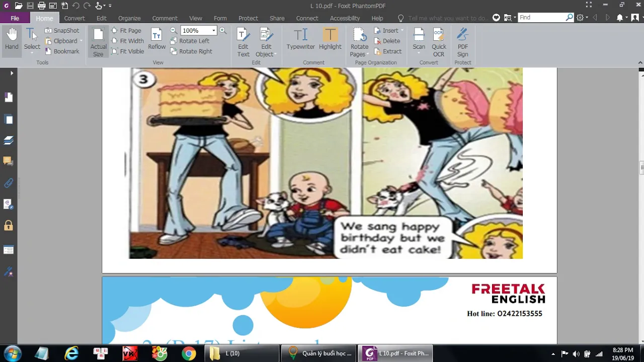
Task: Rotate the view left
Action: coord(190,41)
